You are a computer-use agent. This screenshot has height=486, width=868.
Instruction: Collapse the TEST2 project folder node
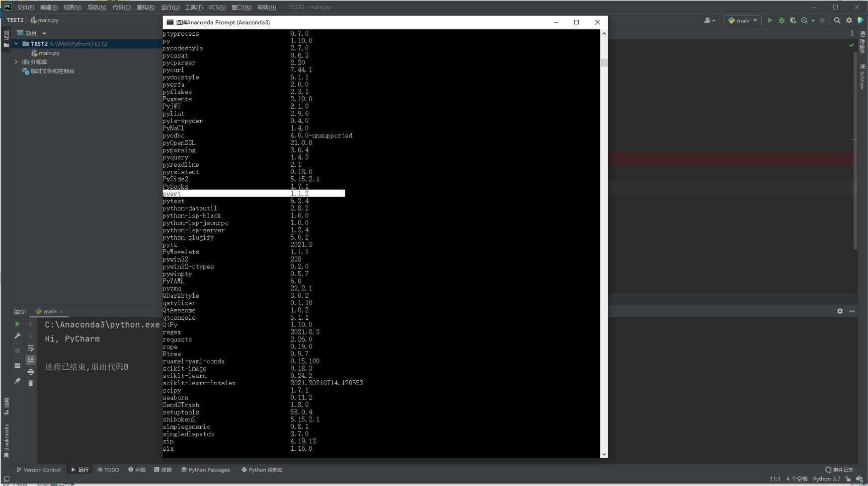(x=15, y=44)
